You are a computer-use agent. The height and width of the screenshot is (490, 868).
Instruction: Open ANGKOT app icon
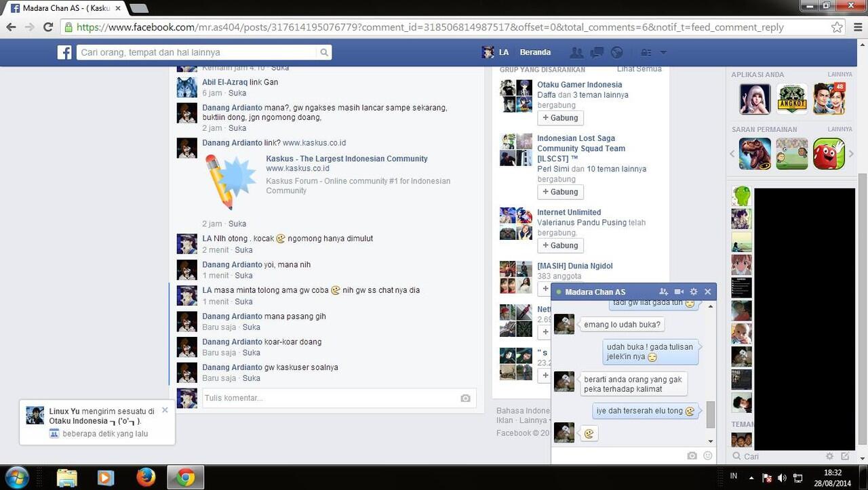pos(792,100)
